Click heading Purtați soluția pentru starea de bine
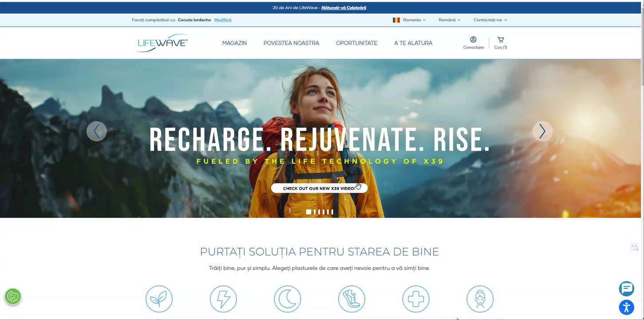 point(319,252)
